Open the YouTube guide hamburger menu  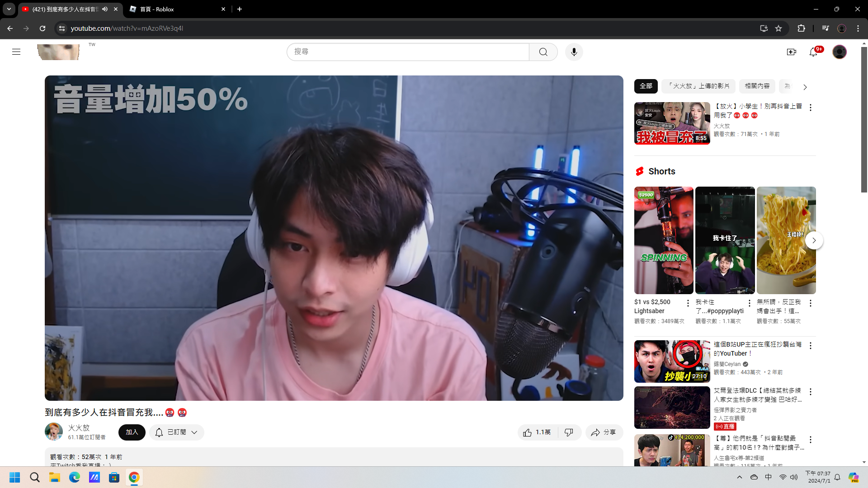(16, 52)
